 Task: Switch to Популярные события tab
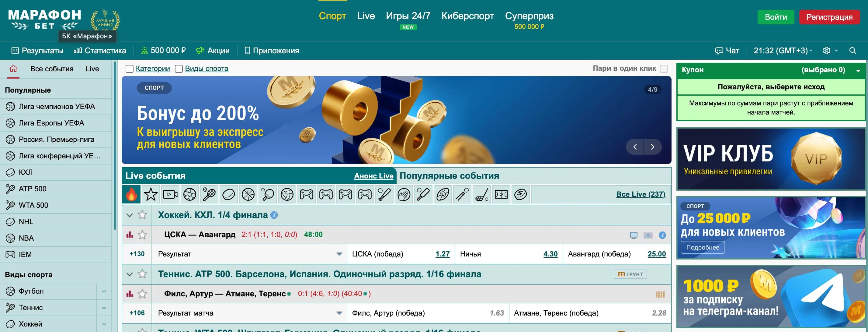[449, 176]
